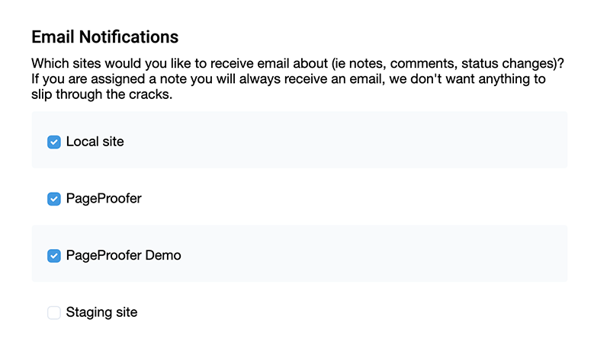Uncheck the Local site checkbox
The height and width of the screenshot is (364, 610).
[54, 142]
